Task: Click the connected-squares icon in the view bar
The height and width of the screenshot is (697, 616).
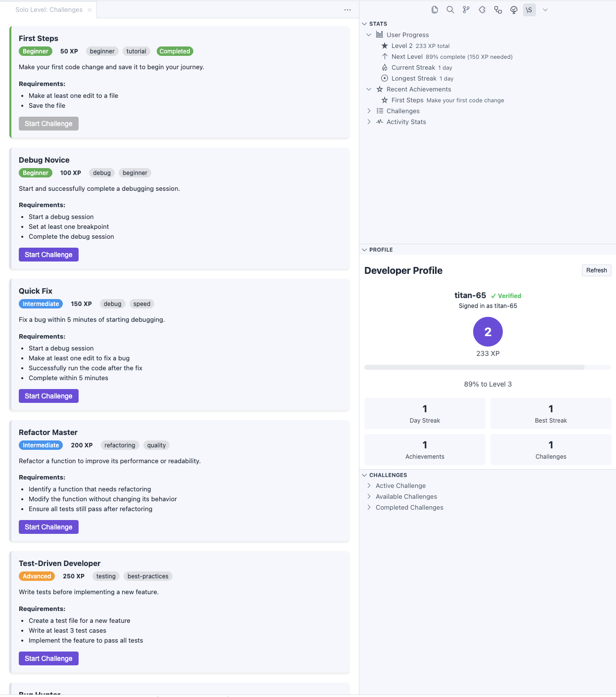Action: coord(498,10)
